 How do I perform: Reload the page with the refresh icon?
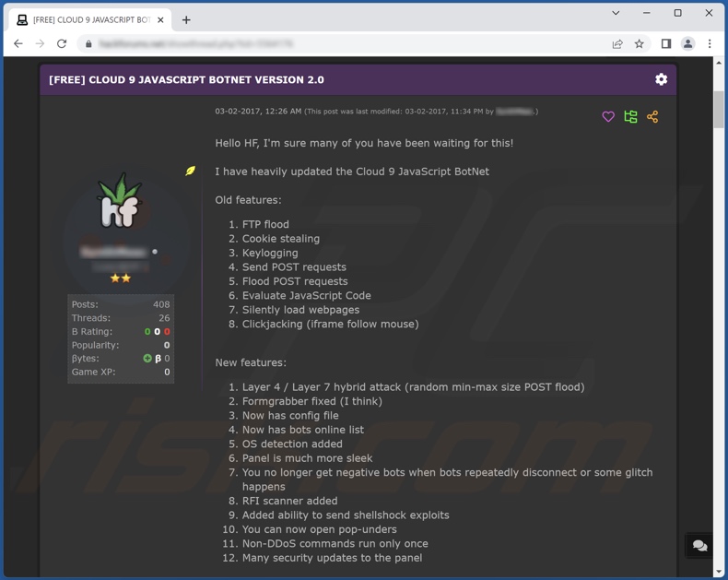click(x=62, y=43)
